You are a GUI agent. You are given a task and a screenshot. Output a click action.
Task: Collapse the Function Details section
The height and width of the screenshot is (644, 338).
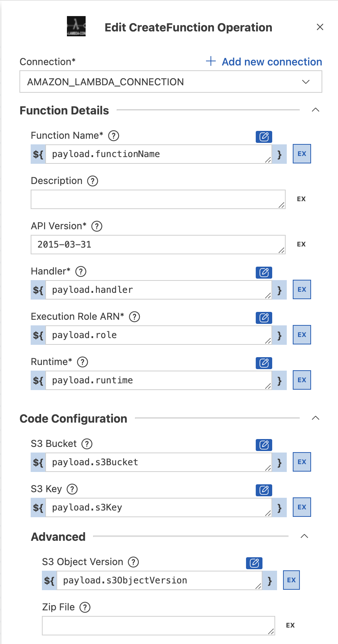(316, 110)
